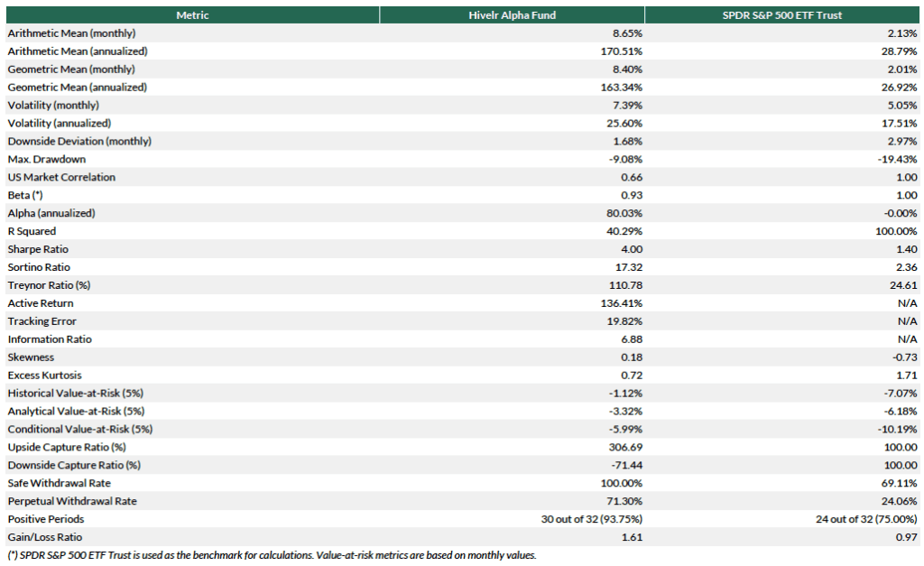Click the -7.07% SPDR Historical VaR value
This screenshot has width=924, height=566.
[x=901, y=394]
